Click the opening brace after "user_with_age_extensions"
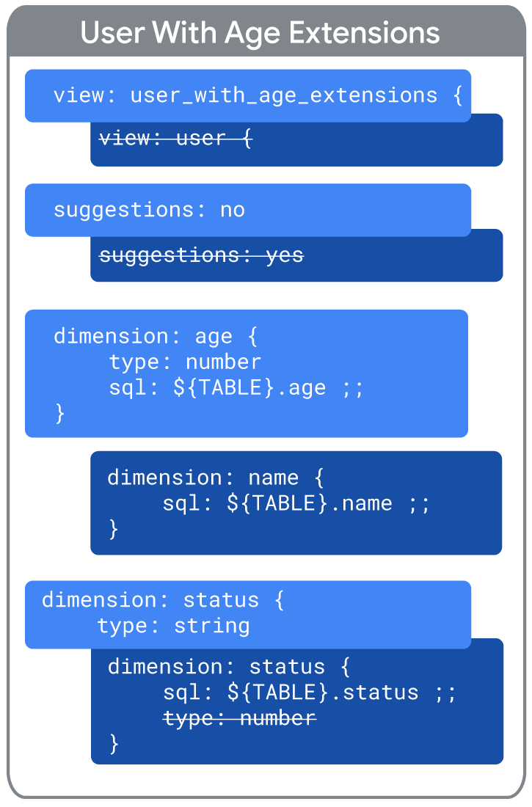The image size is (532, 807). point(457,95)
